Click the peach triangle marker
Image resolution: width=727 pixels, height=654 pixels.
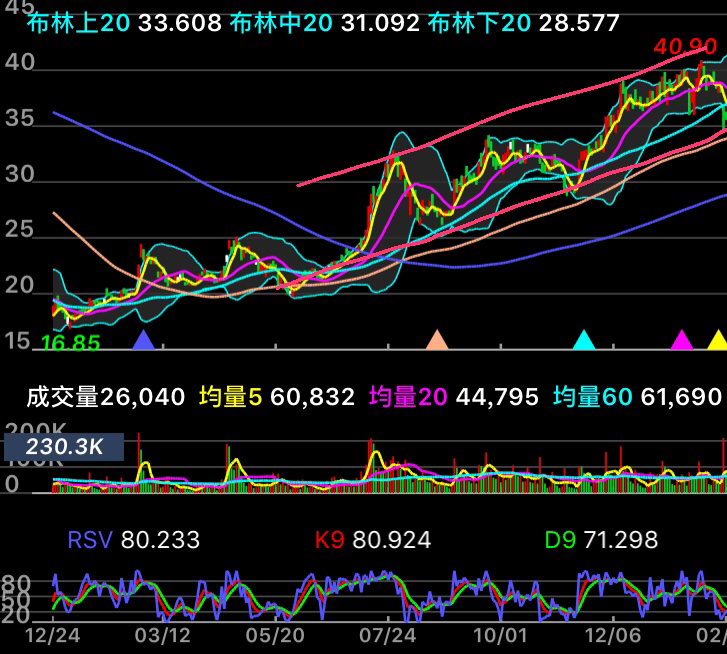click(437, 340)
